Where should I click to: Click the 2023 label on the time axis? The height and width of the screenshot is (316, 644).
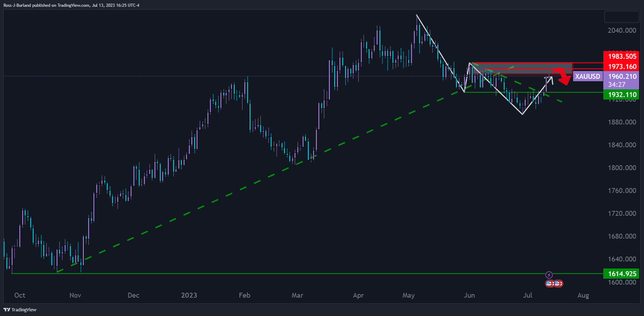(x=189, y=295)
